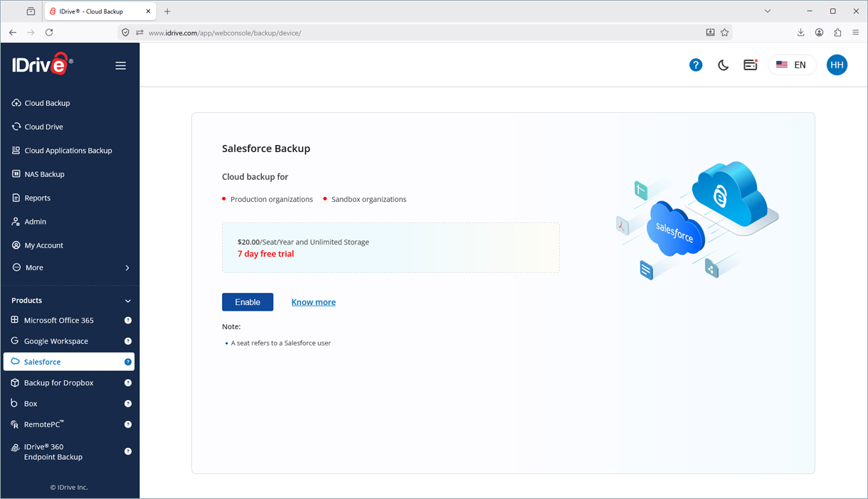Click help icon beside Microsoft Office 365
Image resolution: width=868 pixels, height=499 pixels.
[x=128, y=321]
